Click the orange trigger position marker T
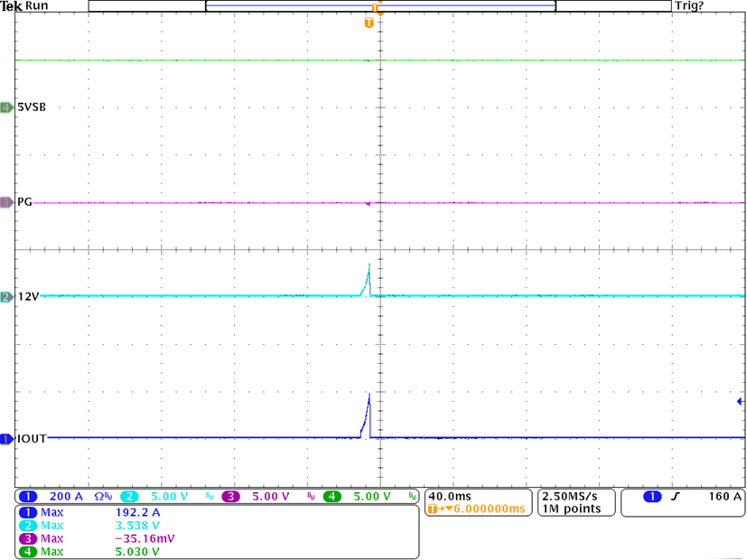This screenshot has height=560, width=747. click(368, 23)
